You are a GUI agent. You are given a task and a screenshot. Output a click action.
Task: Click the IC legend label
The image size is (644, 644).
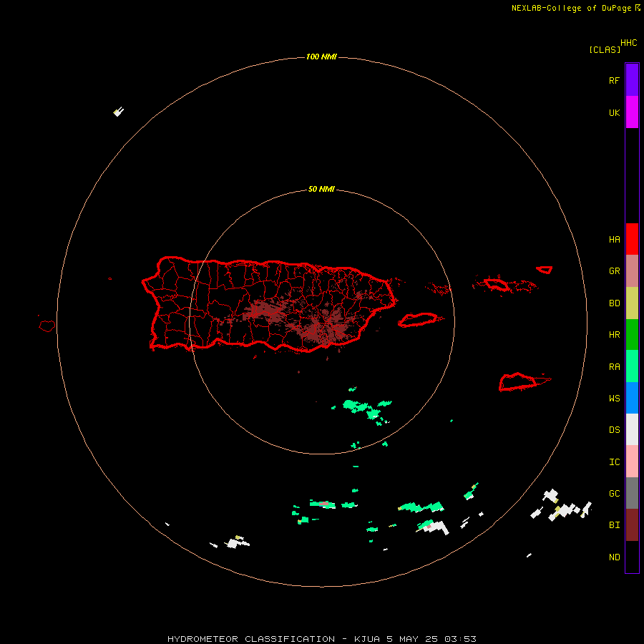coord(614,462)
